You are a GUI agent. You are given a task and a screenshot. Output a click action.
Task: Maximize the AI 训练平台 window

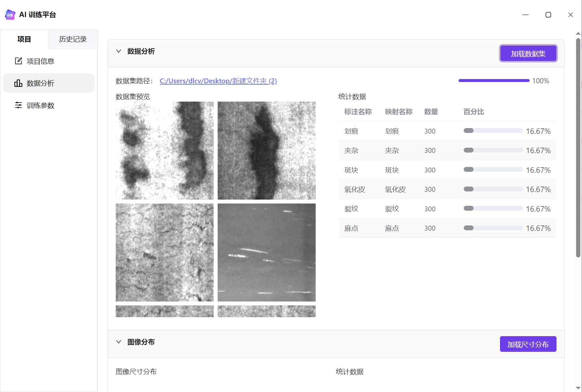click(548, 15)
